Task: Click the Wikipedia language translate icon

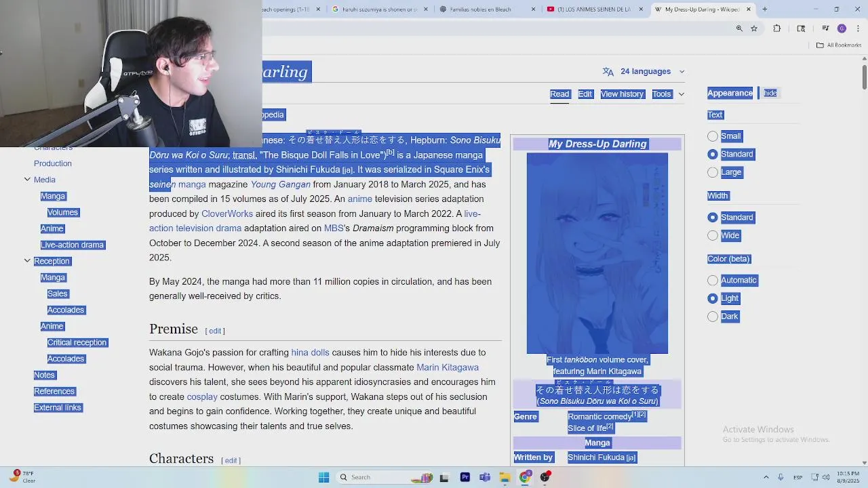Action: click(608, 71)
